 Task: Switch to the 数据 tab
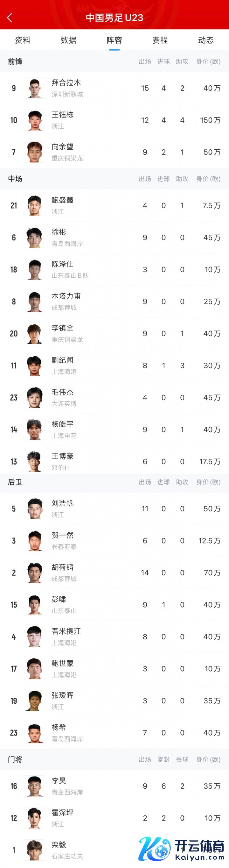[68, 40]
